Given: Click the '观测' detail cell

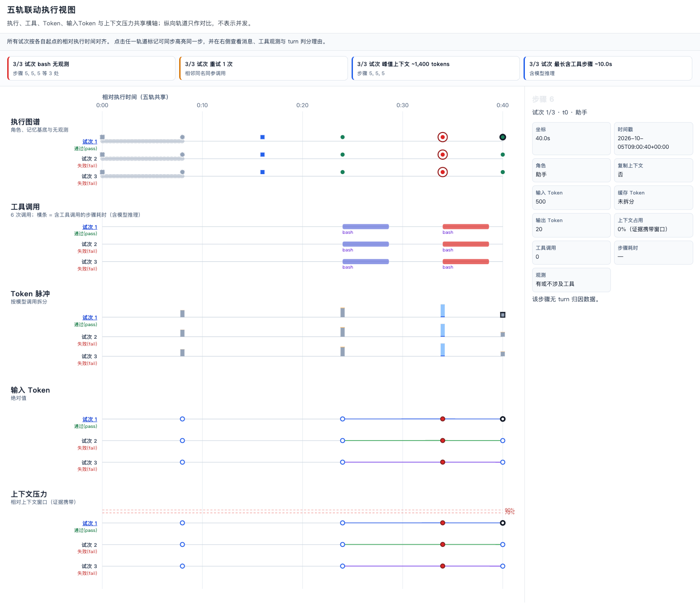Looking at the screenshot, I should click(571, 280).
